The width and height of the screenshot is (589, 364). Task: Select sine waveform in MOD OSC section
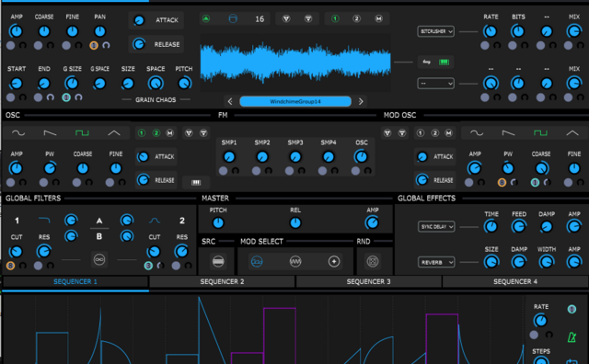tap(477, 133)
